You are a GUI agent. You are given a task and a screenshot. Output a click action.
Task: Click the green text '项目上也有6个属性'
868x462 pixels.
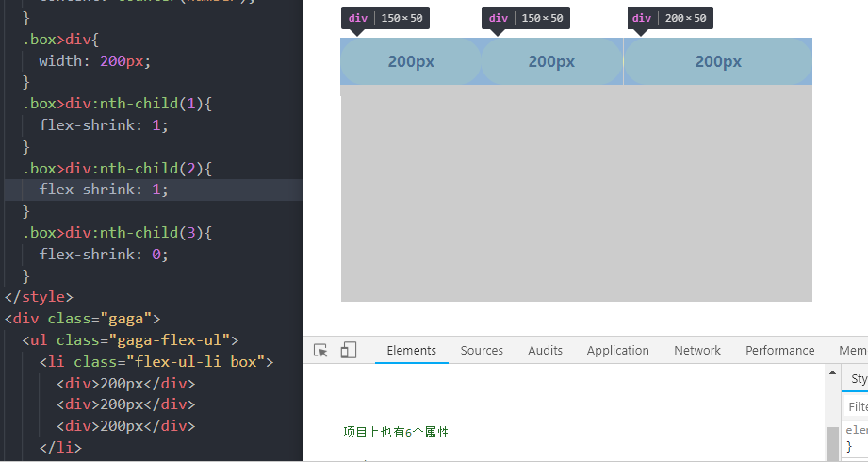396,432
